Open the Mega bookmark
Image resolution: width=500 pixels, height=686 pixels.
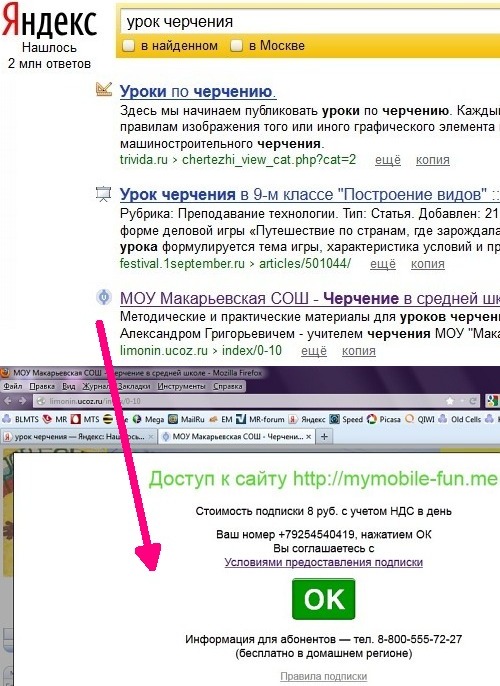pyautogui.click(x=148, y=419)
